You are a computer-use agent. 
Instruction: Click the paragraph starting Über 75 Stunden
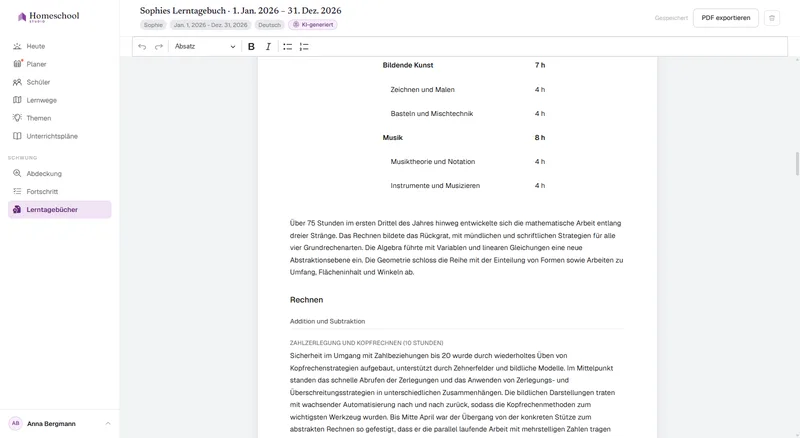(x=457, y=248)
